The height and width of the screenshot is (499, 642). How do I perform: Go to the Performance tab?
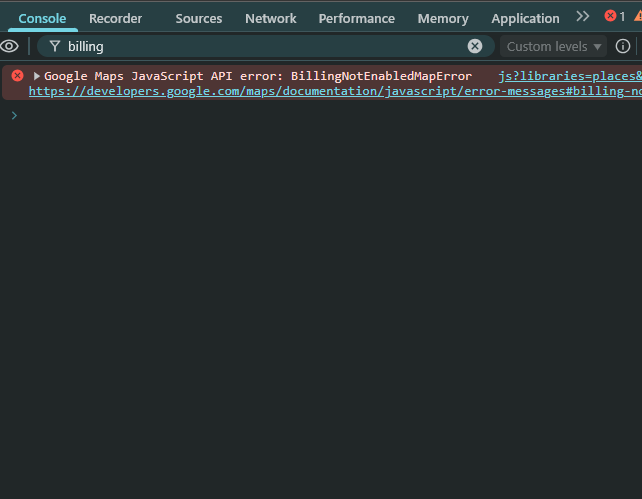coord(356,18)
